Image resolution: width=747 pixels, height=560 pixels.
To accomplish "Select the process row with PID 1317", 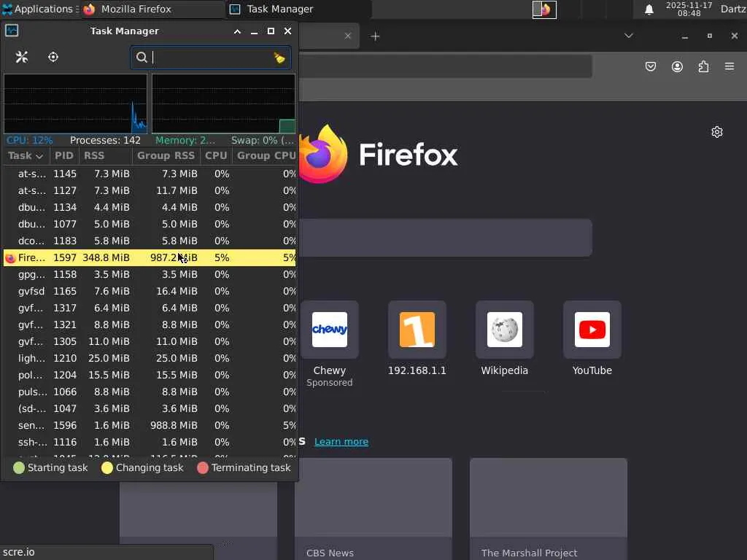I will click(x=150, y=308).
